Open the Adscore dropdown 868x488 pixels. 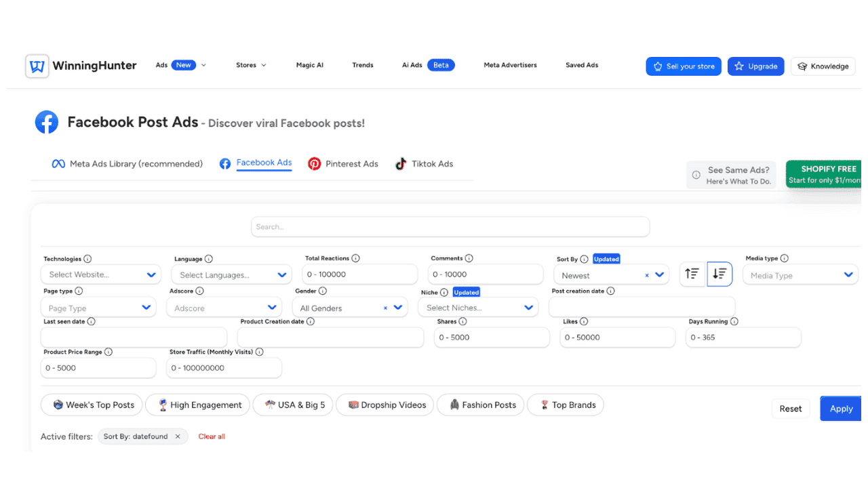224,307
